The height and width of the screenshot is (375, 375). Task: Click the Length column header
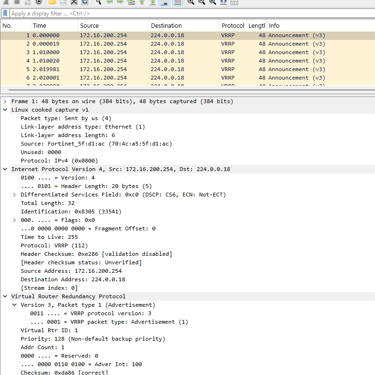coord(257,26)
